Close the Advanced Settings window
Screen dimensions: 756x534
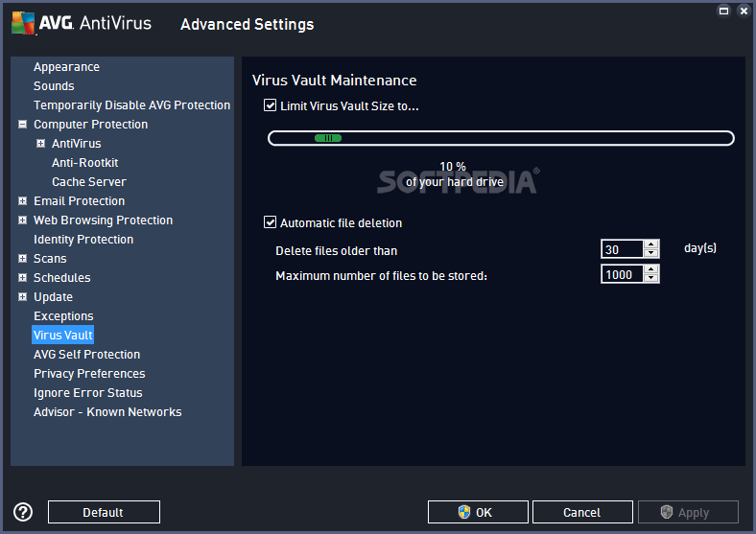click(744, 11)
